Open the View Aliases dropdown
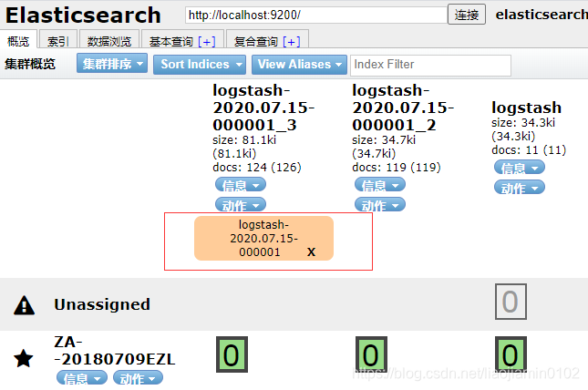This screenshot has height=390, width=588. [x=299, y=64]
